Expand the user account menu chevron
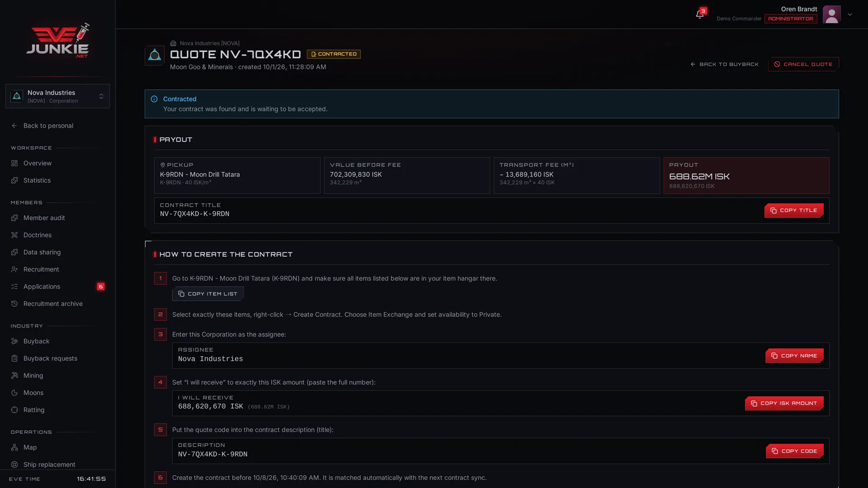 point(850,14)
